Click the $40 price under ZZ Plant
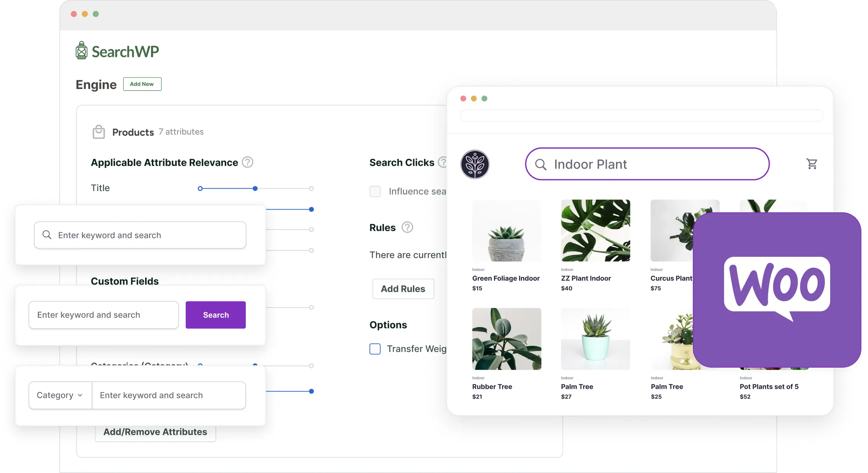The image size is (868, 473). (x=566, y=288)
